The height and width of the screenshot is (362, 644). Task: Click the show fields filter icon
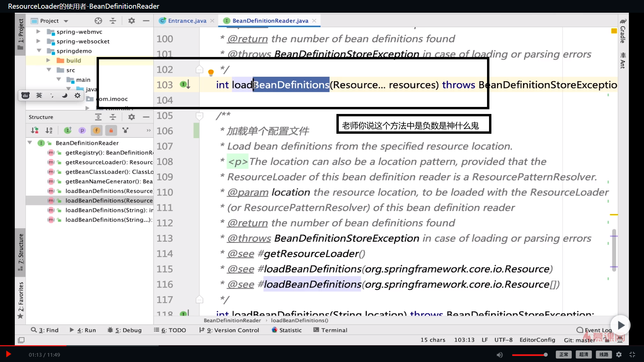point(96,130)
